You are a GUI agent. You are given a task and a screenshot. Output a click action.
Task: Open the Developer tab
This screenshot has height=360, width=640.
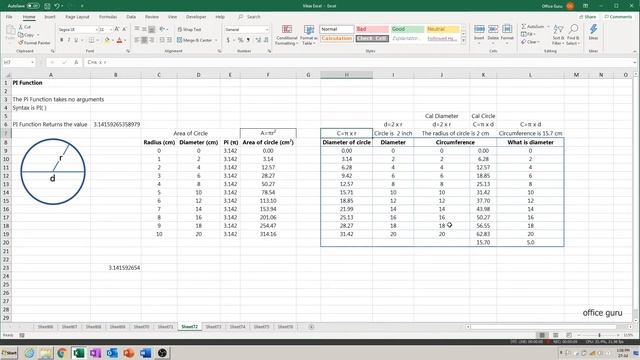point(196,17)
